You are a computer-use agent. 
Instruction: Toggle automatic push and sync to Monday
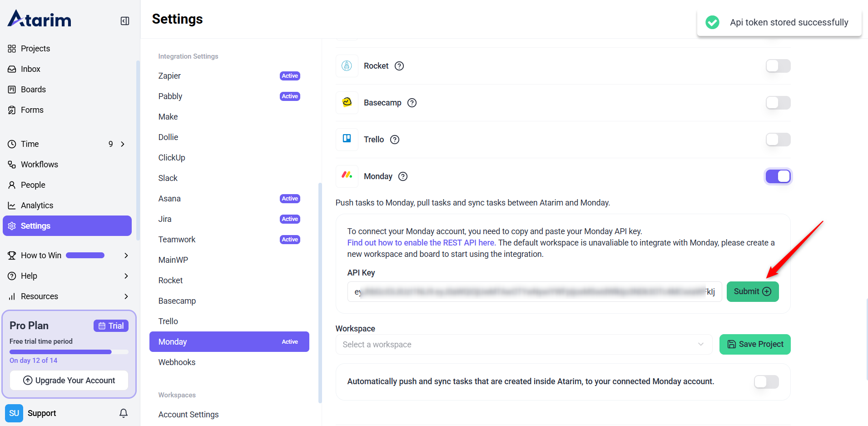coord(766,382)
